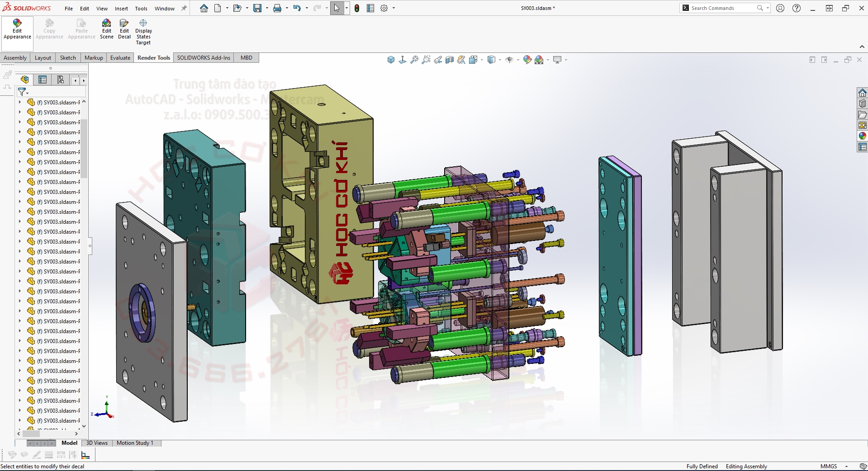Viewport: 868px width, 471px height.
Task: Click the Edit Scene tool
Action: tap(107, 29)
